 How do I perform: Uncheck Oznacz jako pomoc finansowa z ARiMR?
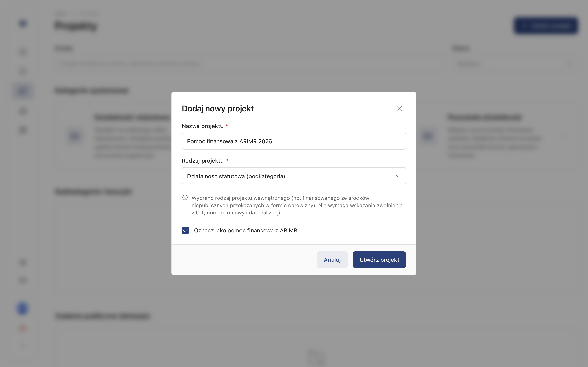tap(185, 230)
